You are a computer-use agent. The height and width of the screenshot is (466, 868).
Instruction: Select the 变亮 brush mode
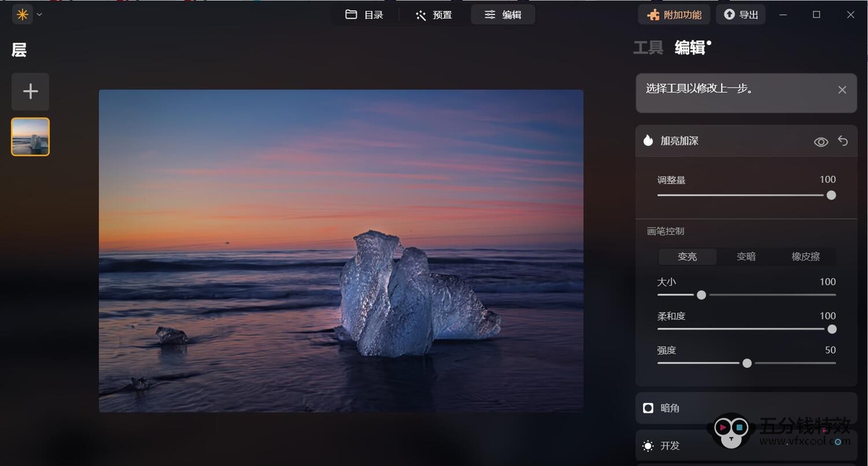[687, 257]
